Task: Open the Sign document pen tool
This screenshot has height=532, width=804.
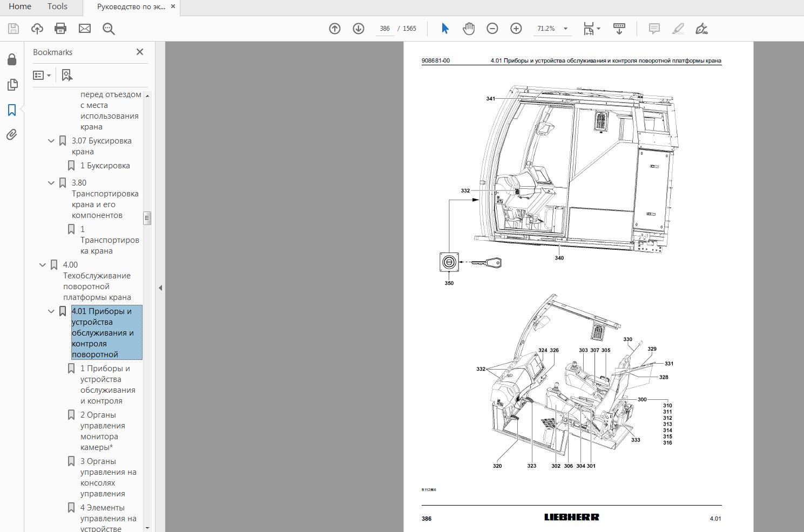Action: pos(702,29)
